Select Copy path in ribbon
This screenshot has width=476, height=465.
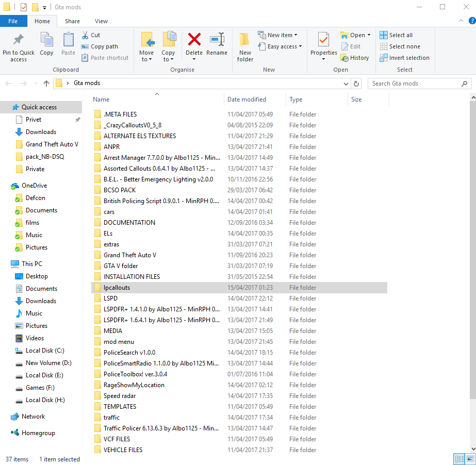tap(100, 46)
